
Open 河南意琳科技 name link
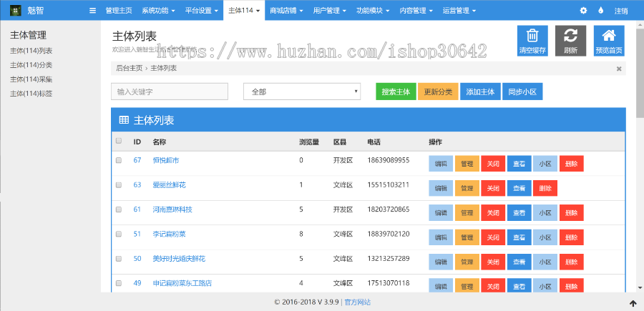pyautogui.click(x=172, y=209)
